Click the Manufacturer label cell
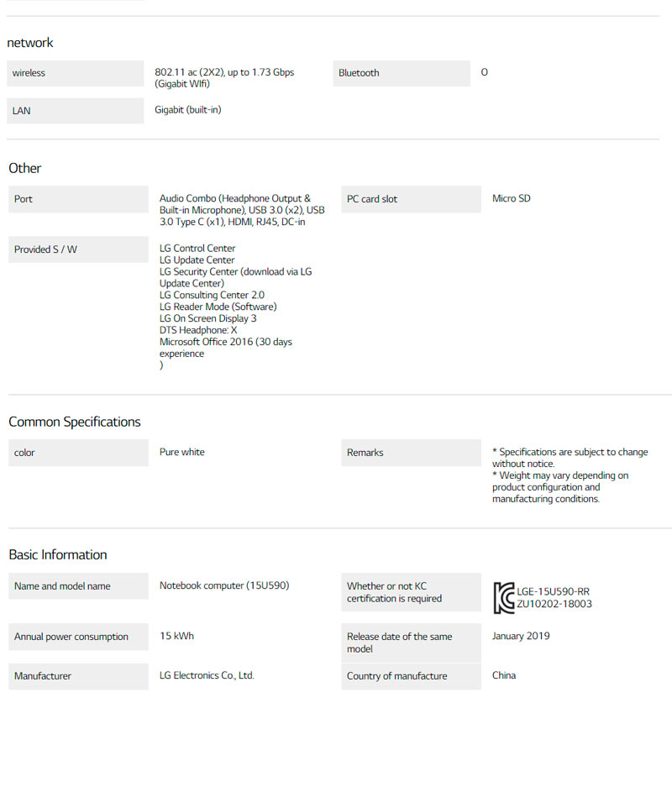This screenshot has width=672, height=808. (x=78, y=676)
